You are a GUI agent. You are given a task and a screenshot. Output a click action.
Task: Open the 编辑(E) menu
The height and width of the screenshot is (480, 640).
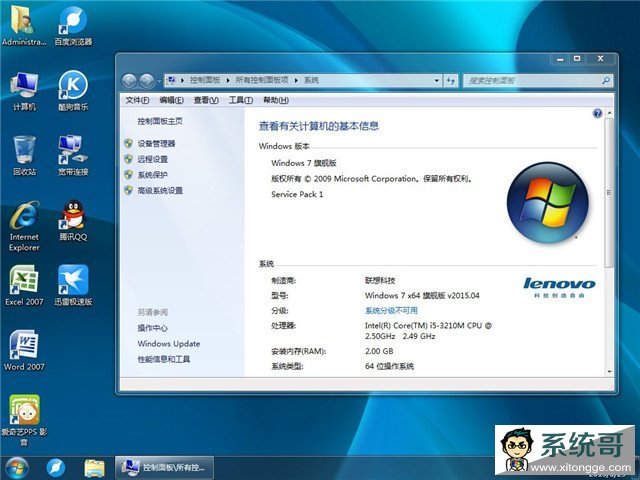click(x=171, y=100)
